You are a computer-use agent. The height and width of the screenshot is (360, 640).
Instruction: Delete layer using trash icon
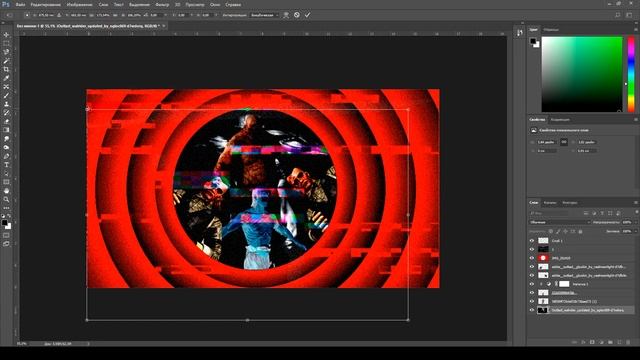tap(628, 342)
